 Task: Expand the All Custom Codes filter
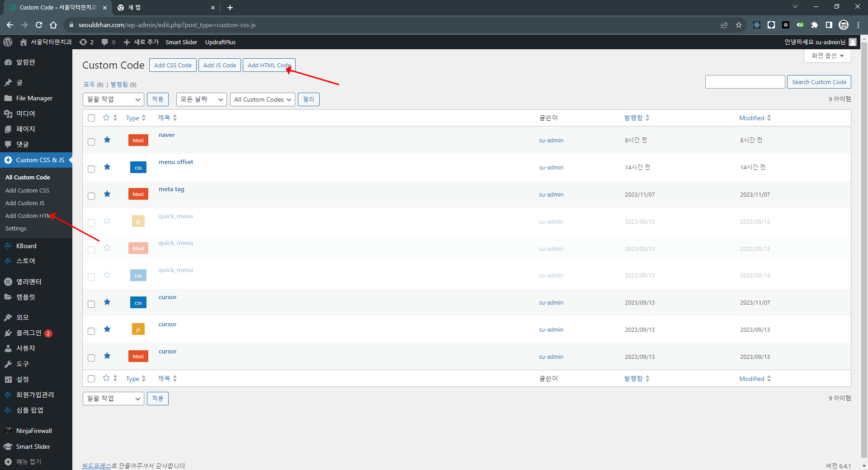pos(262,99)
